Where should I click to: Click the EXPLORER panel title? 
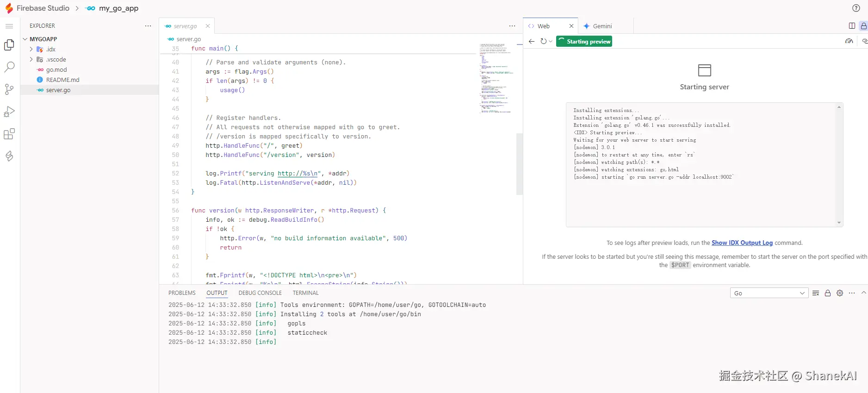[x=42, y=26]
